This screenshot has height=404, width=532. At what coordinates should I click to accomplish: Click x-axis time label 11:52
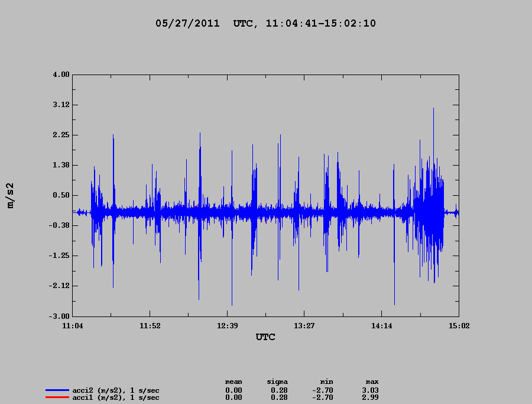point(150,326)
